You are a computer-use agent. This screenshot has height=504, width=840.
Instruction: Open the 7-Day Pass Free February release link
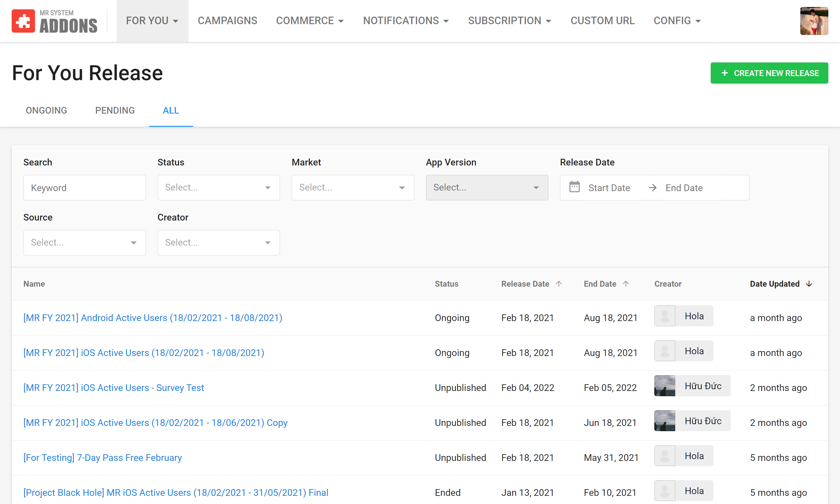click(x=103, y=457)
